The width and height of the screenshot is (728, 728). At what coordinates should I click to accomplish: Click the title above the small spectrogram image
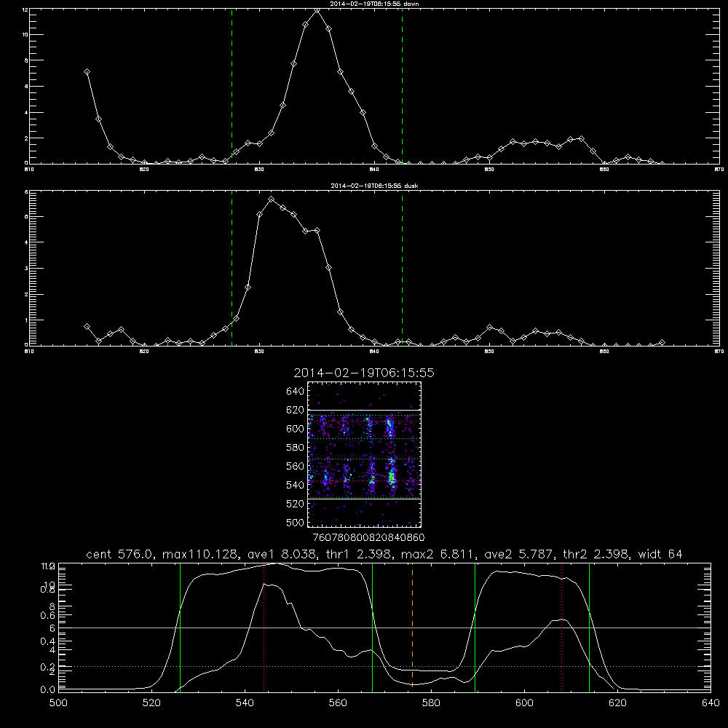pos(364,373)
